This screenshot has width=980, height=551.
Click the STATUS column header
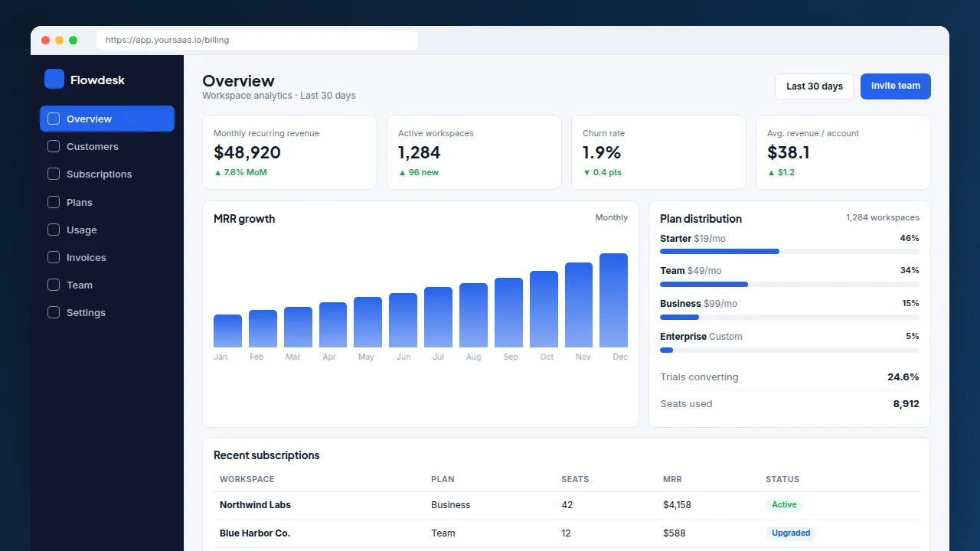(x=782, y=479)
